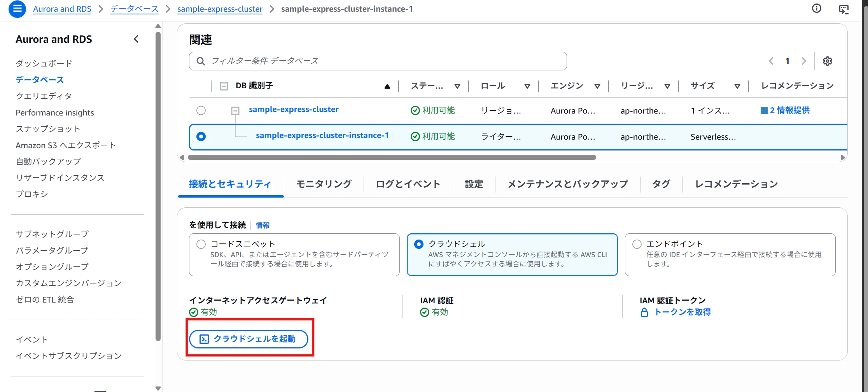Viewport: 868px width, 392px height.
Task: Open Amazon S3 へエクスポート in sidebar
Action: [x=66, y=145]
